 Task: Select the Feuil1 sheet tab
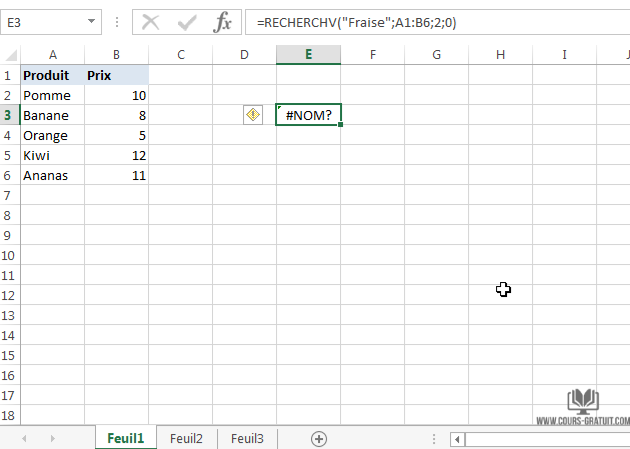pyautogui.click(x=126, y=438)
